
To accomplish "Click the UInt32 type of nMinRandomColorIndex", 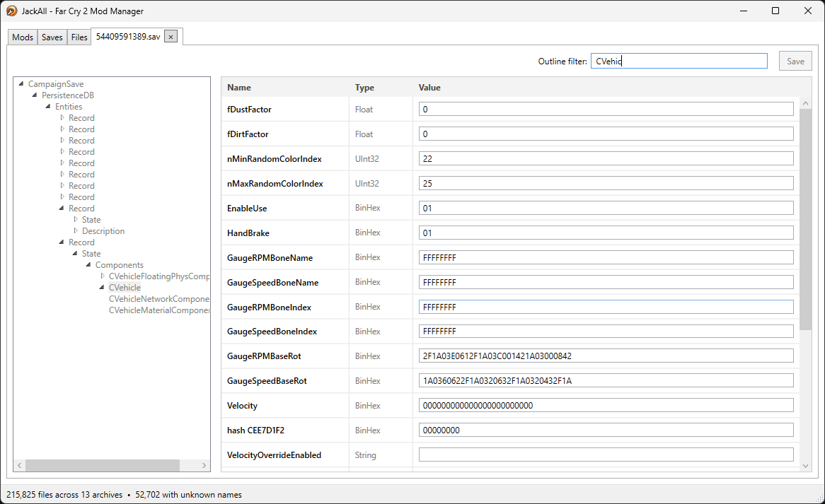I will pos(367,159).
